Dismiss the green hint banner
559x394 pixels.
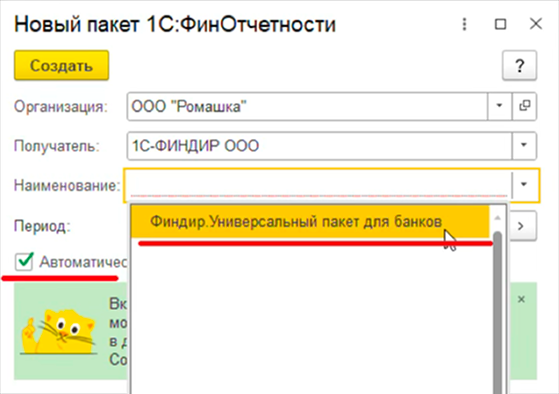[521, 299]
